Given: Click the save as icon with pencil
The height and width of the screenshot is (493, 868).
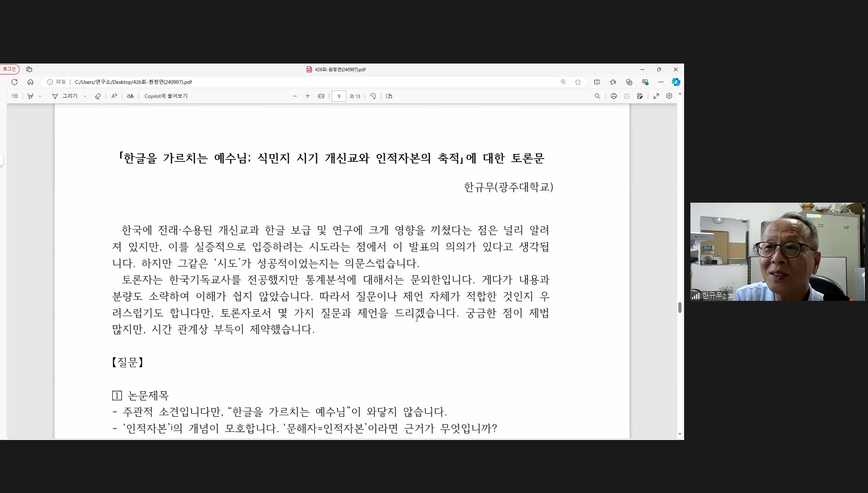Looking at the screenshot, I should click(640, 96).
